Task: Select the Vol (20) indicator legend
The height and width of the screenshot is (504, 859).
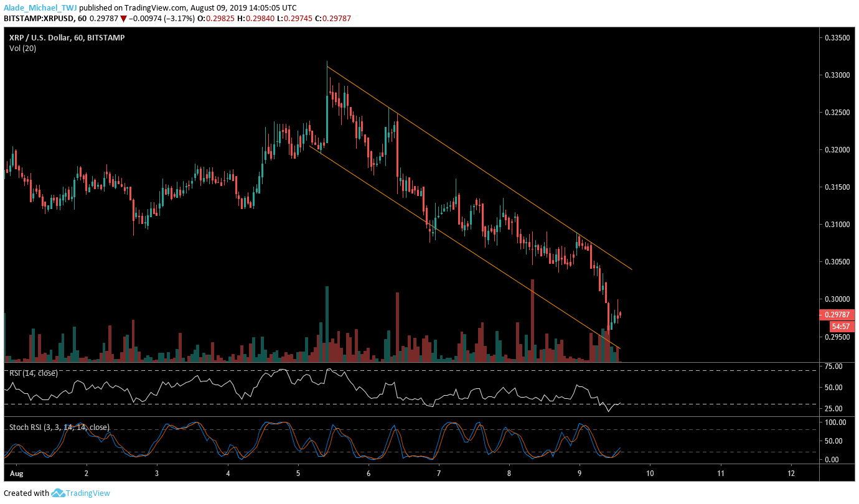Action: [22, 49]
